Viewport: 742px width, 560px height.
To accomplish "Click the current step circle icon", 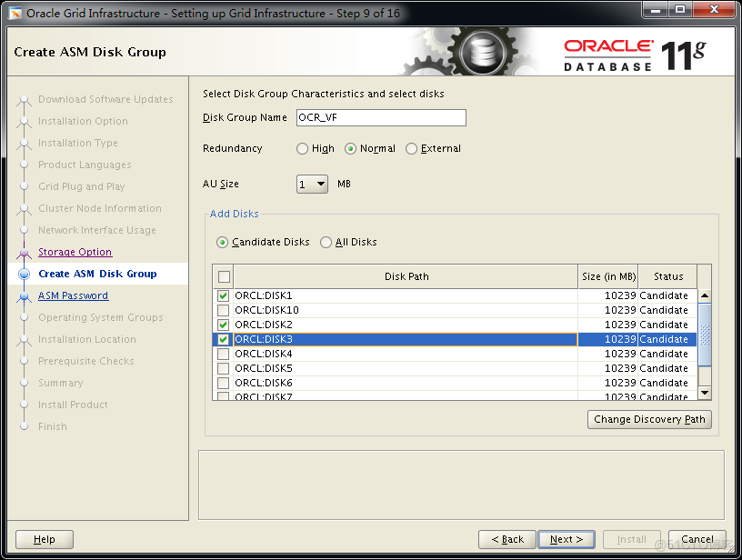I will 24,275.
